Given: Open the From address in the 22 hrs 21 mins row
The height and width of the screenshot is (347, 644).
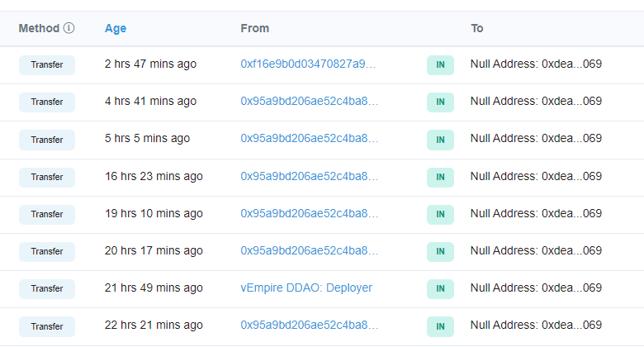Looking at the screenshot, I should [309, 325].
